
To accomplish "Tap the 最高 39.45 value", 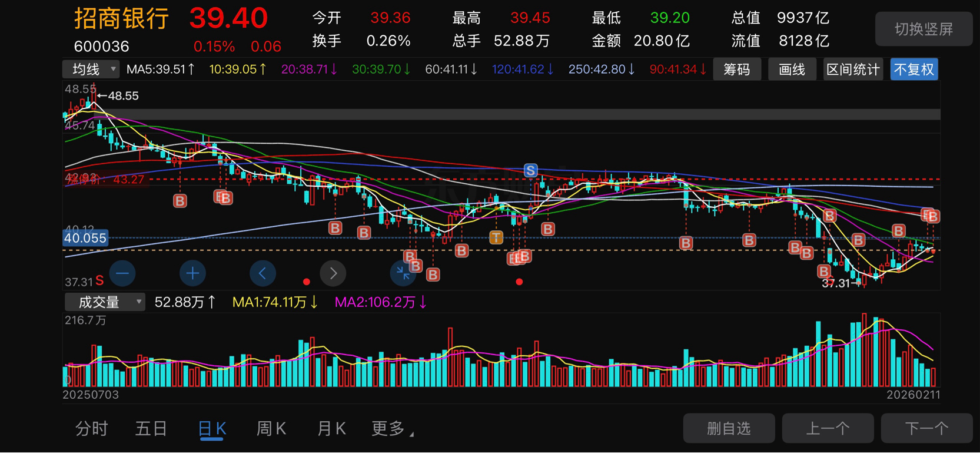I will pos(501,18).
